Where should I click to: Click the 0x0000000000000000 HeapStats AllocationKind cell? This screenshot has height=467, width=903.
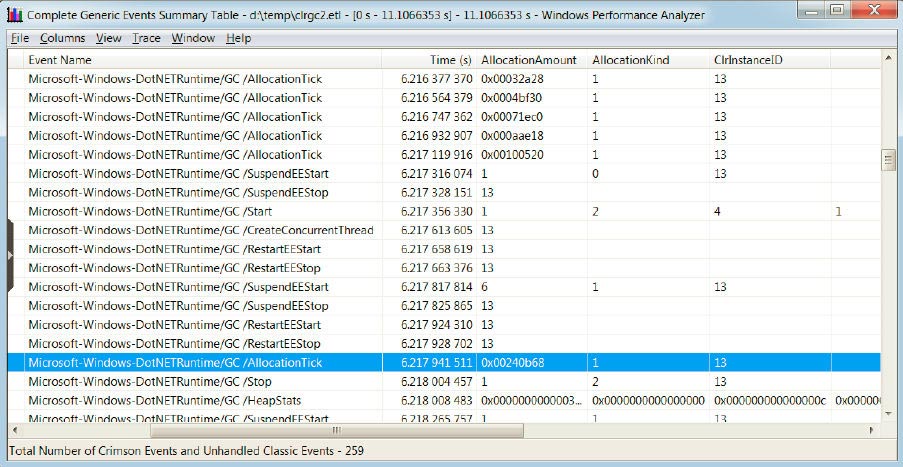click(x=648, y=400)
